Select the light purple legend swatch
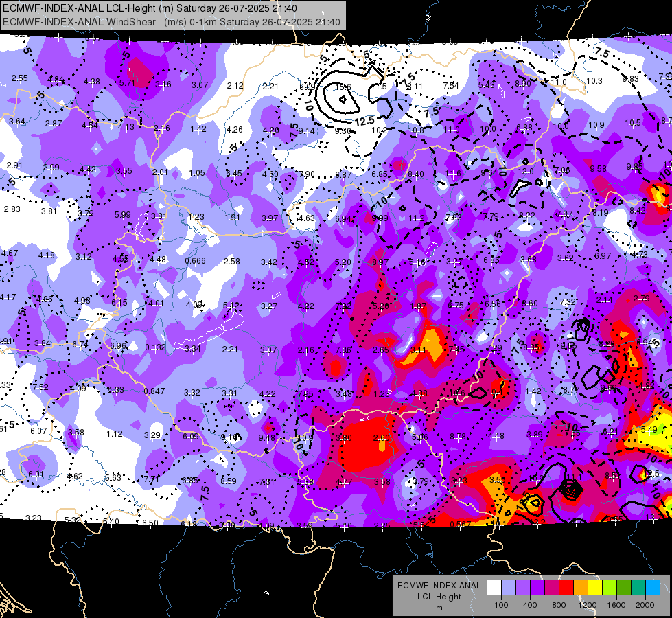672x618 pixels. pyautogui.click(x=523, y=587)
